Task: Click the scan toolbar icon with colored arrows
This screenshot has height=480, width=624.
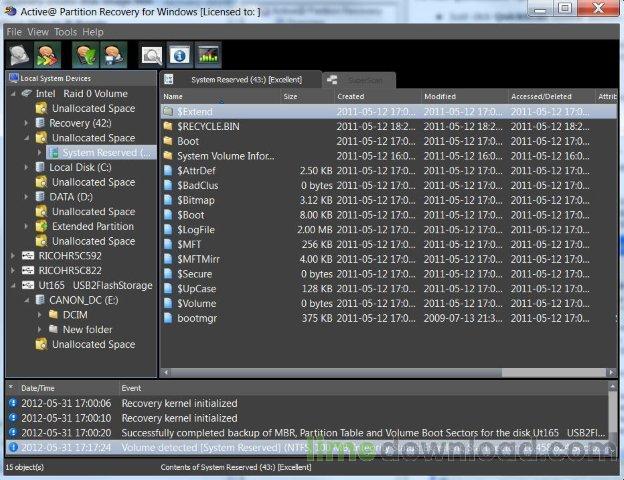Action: 47,55
